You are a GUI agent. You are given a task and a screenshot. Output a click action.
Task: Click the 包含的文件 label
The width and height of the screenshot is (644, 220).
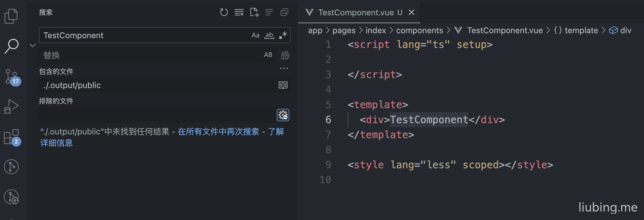click(x=56, y=71)
